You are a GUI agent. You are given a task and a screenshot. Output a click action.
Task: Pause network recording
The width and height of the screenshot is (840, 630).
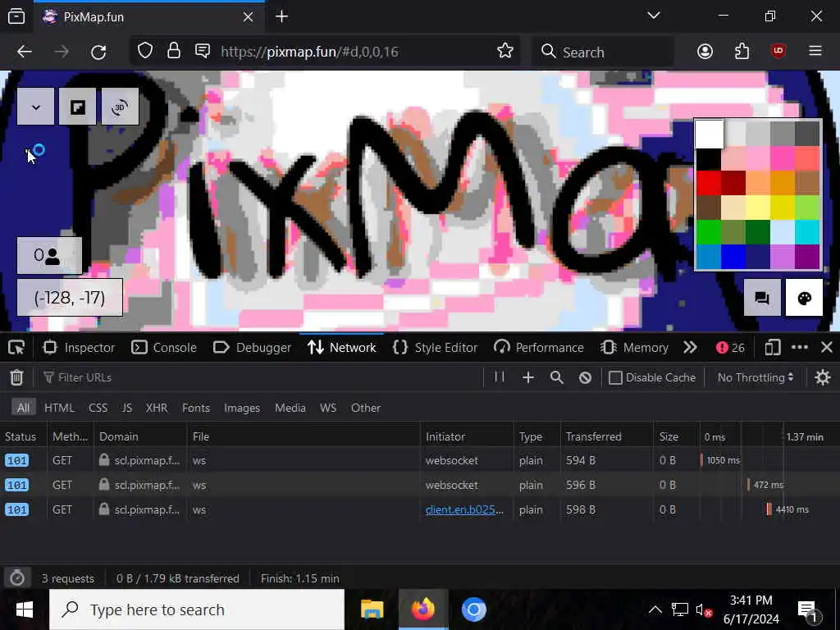pyautogui.click(x=500, y=377)
